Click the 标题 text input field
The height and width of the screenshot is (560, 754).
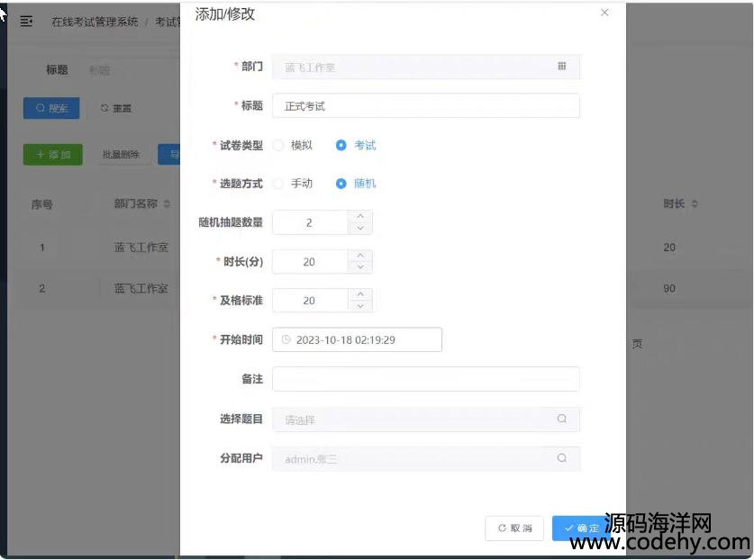point(425,106)
